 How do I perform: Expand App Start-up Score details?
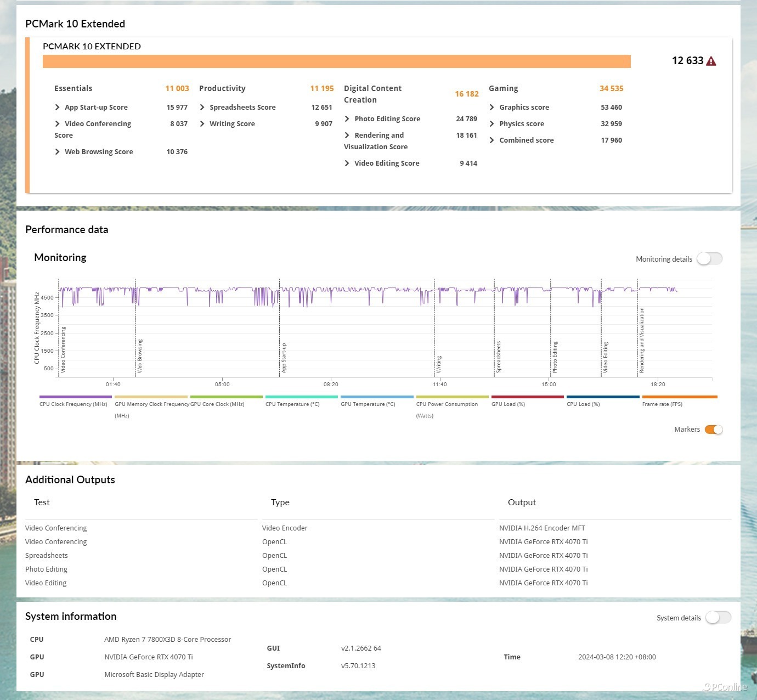tap(58, 108)
